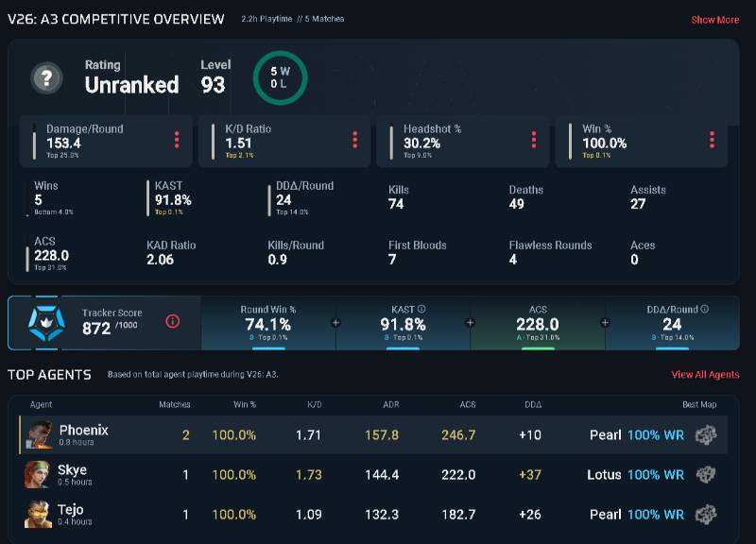Click the DDΔ/Round 24 tile in score bar
Screen dimensions: 756x544
click(x=673, y=323)
